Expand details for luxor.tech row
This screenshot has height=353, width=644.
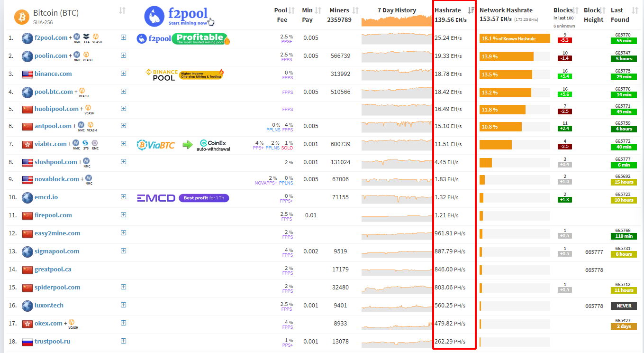[124, 305]
